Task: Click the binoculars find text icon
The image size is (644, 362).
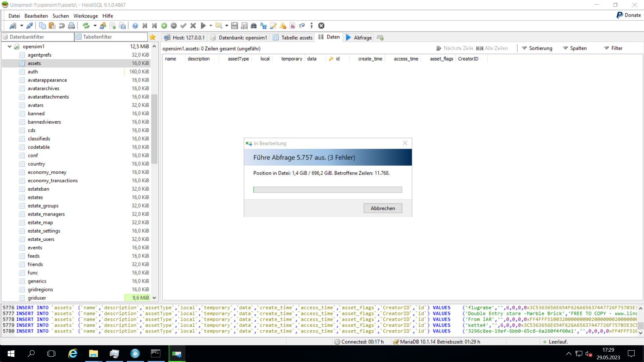Action: (x=254, y=26)
